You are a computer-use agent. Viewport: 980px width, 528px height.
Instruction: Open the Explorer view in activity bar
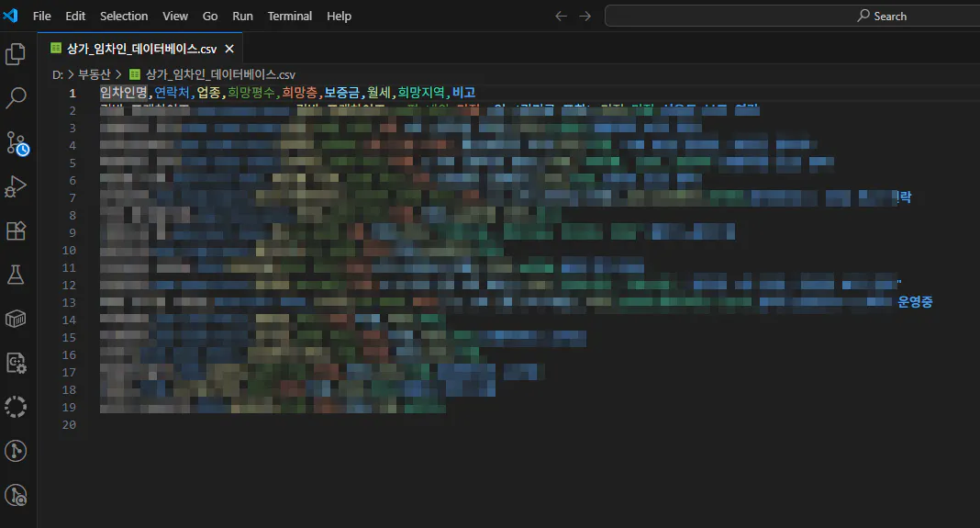click(16, 54)
